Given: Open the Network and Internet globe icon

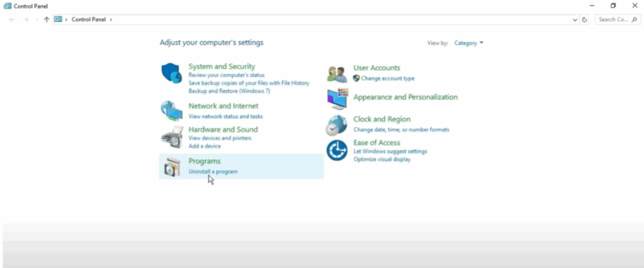Looking at the screenshot, I should coord(171,111).
